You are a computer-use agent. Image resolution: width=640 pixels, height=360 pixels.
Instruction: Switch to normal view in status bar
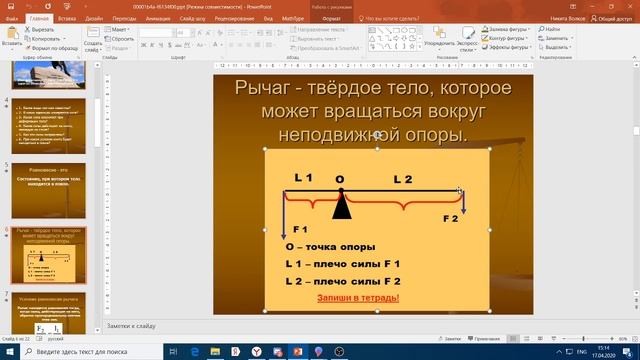[513, 339]
